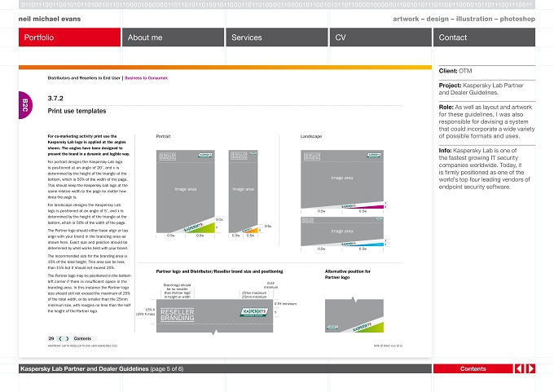Click the alternative partner logo position thumbnail
The height and width of the screenshot is (392, 554).
(354, 315)
